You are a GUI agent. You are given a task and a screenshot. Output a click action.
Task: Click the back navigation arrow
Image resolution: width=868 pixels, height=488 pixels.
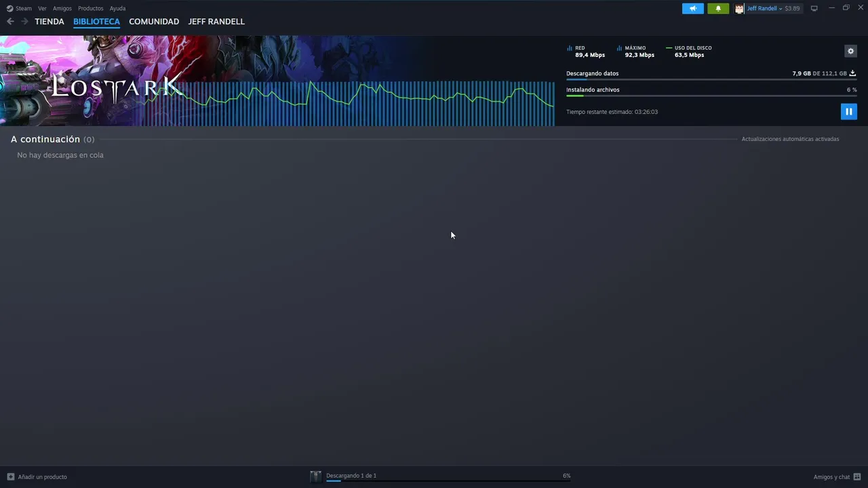click(x=10, y=22)
